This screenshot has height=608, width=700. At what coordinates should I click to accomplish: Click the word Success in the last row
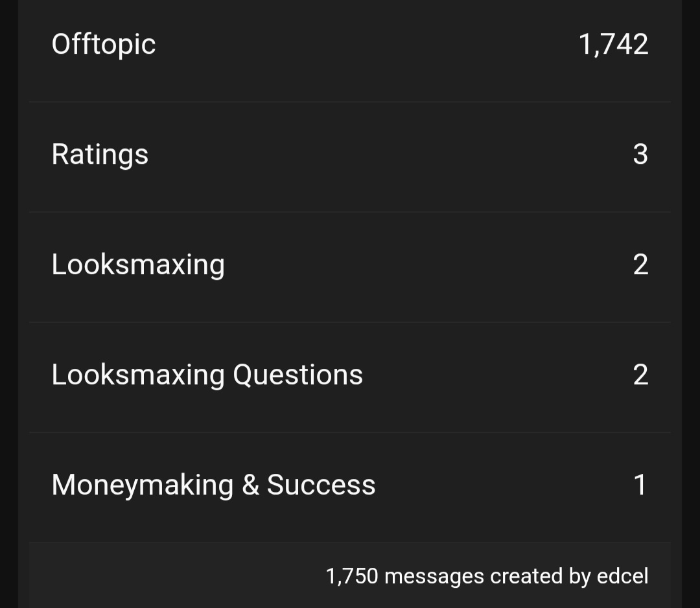pyautogui.click(x=321, y=485)
